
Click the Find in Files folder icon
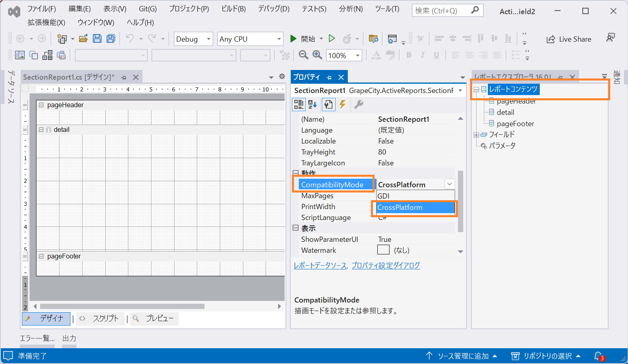pos(373,39)
